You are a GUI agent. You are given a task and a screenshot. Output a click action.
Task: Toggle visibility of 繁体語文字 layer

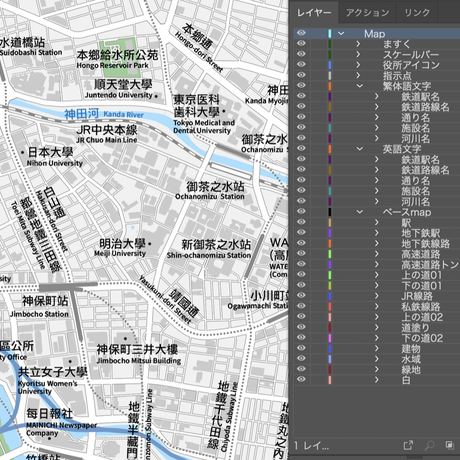coord(301,85)
